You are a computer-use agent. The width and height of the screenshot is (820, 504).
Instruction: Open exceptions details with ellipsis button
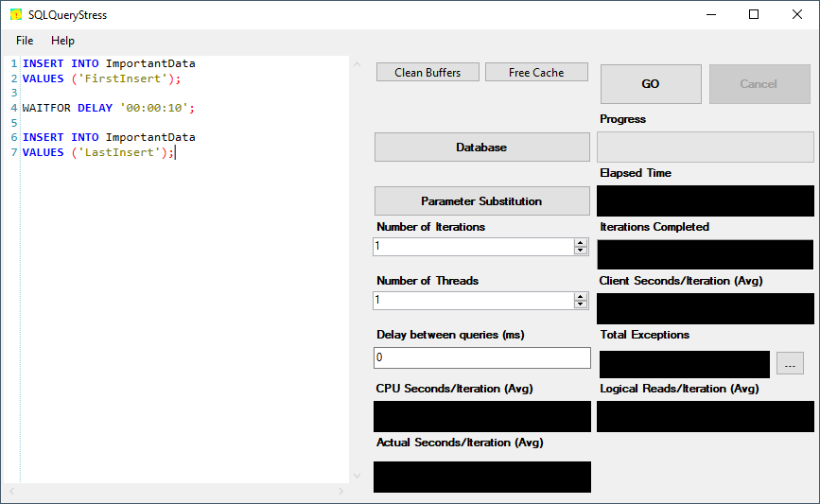pos(790,364)
